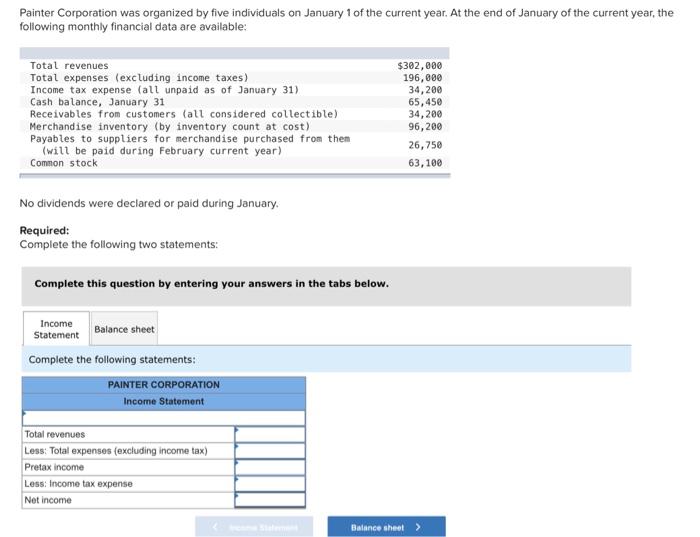700x537 pixels.
Task: Click 'Less: Income tax expense' statement row
Action: pos(79,484)
